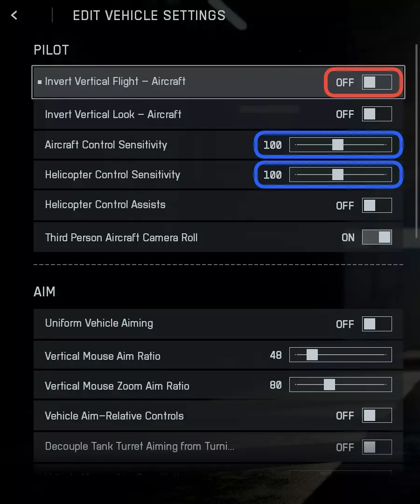Viewport: 420px width, 504px height.
Task: Click the vertical scrollbar on the right
Action: coord(416,140)
